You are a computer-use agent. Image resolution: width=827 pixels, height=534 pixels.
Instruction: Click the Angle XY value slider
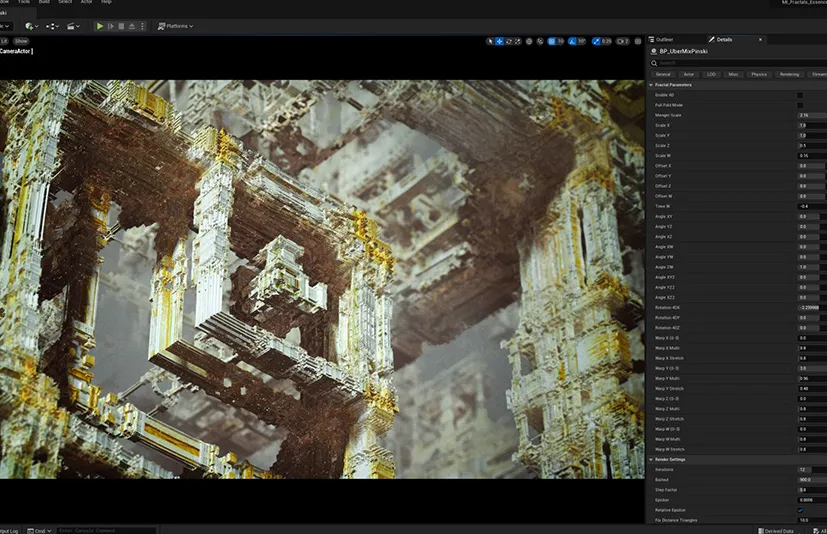pos(812,216)
